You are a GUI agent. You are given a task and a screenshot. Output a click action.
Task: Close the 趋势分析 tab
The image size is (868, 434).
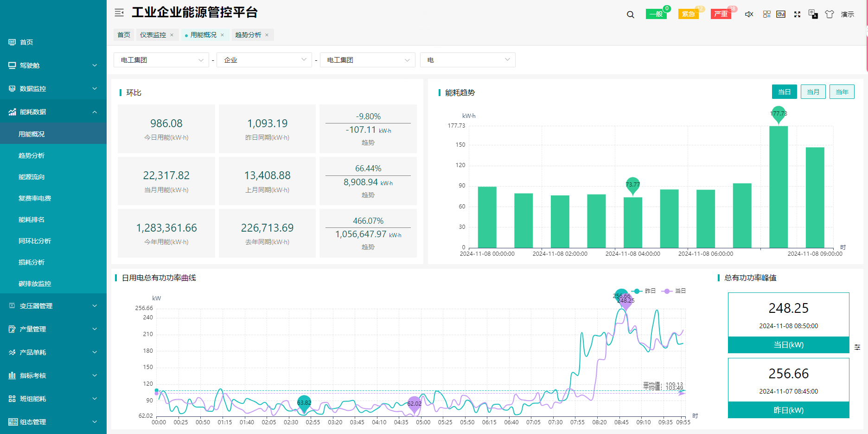tap(267, 35)
